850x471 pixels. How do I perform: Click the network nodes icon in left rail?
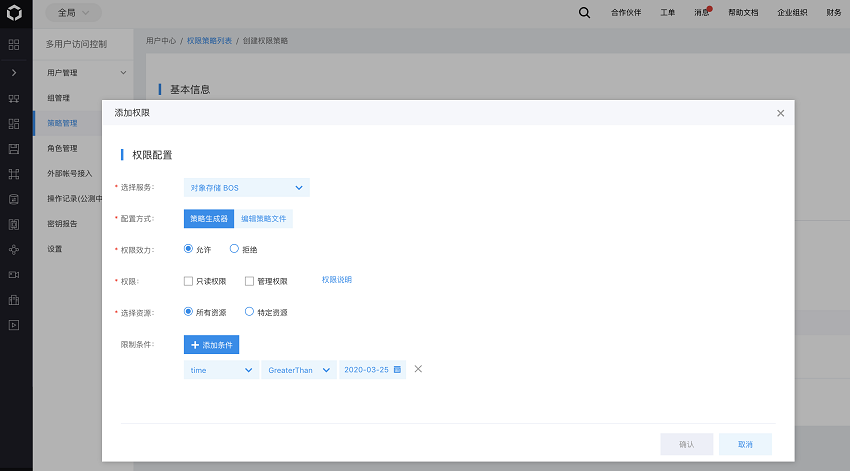coord(14,250)
